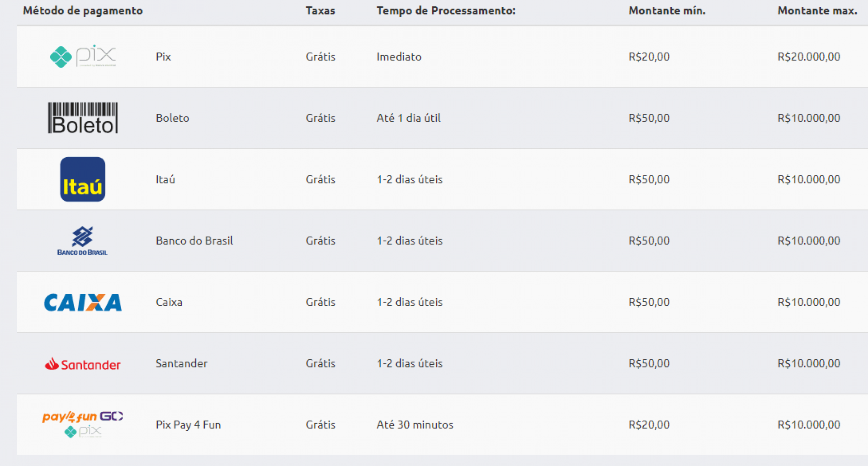Click the Montante max. column header
This screenshot has height=466, width=868.
(817, 11)
